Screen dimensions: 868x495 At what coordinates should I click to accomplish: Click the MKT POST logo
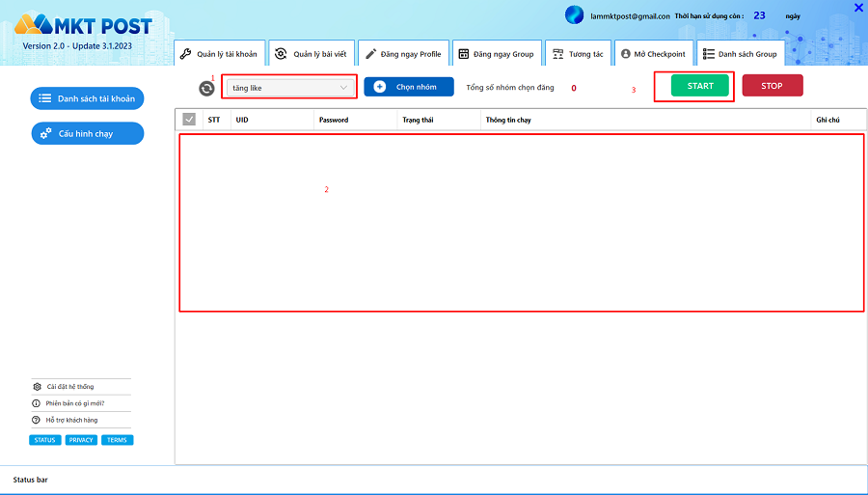[x=85, y=26]
